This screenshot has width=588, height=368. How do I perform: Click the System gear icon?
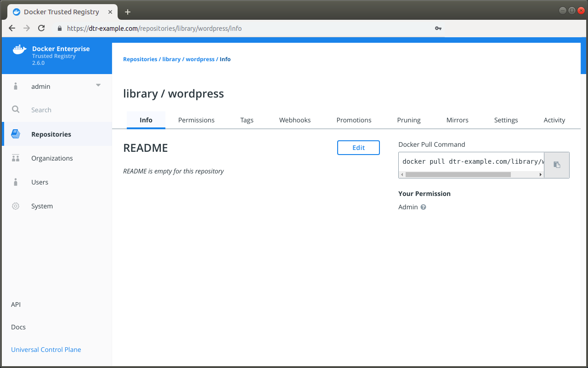(16, 206)
